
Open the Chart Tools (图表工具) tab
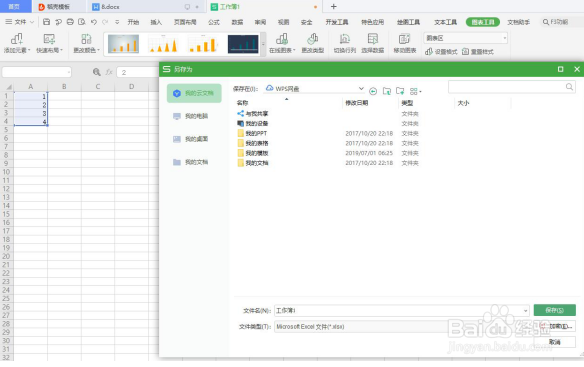483,22
